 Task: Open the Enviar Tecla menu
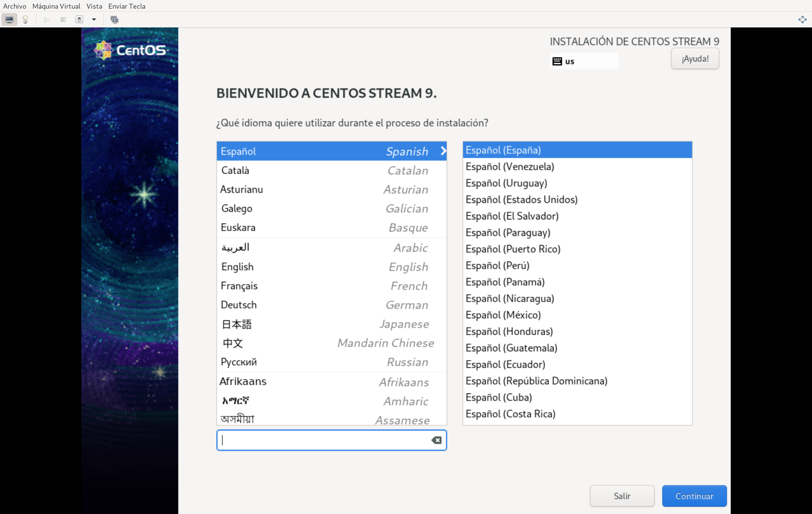coord(127,6)
